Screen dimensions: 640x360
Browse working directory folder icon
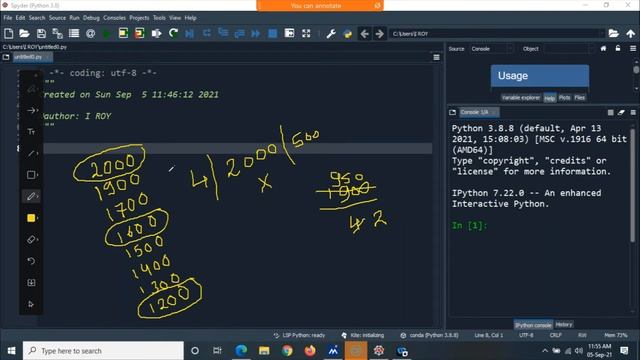[613, 33]
